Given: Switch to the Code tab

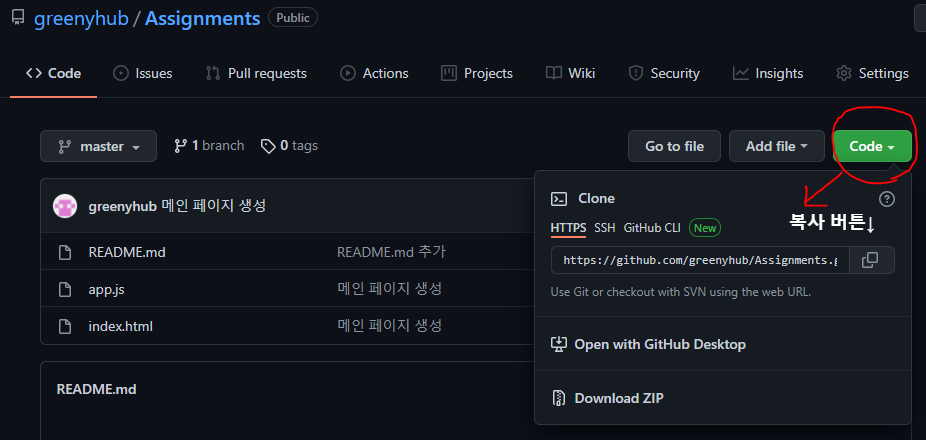Looking at the screenshot, I should pos(54,73).
